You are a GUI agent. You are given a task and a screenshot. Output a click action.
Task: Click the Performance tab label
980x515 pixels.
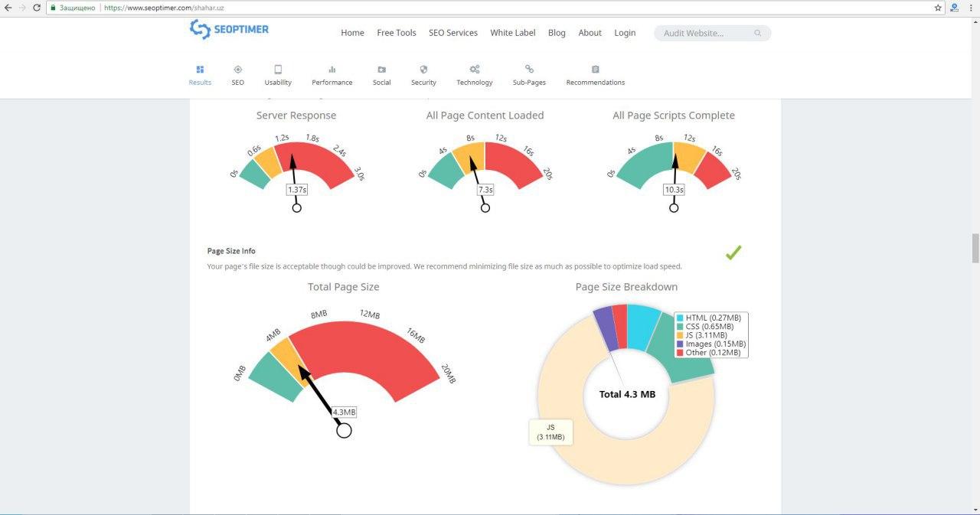point(332,83)
